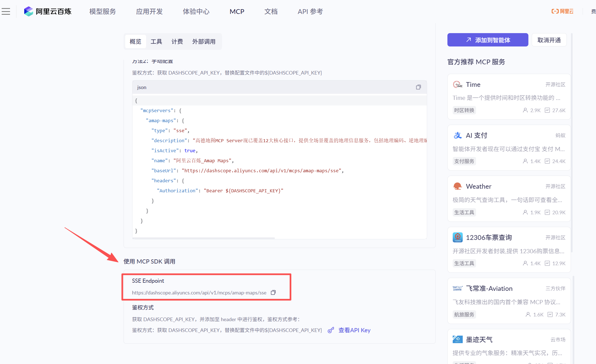Screen dimensions: 596x364
Task: Switch to the 外部调用 tab
Action: [x=204, y=41]
